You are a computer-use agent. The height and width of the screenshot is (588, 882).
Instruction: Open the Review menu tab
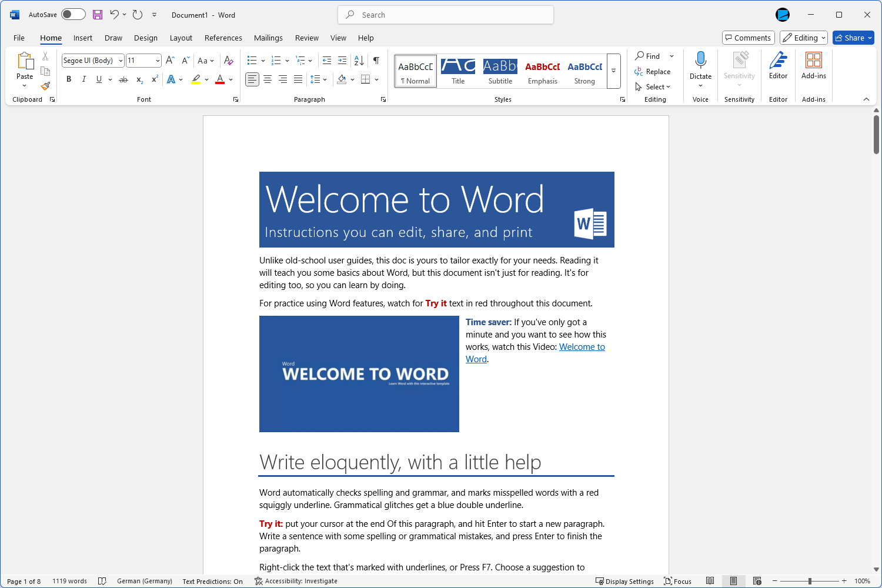point(307,38)
